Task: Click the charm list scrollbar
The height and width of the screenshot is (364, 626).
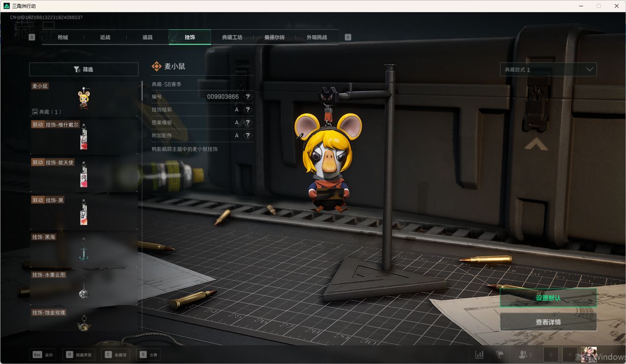Action: (142, 91)
